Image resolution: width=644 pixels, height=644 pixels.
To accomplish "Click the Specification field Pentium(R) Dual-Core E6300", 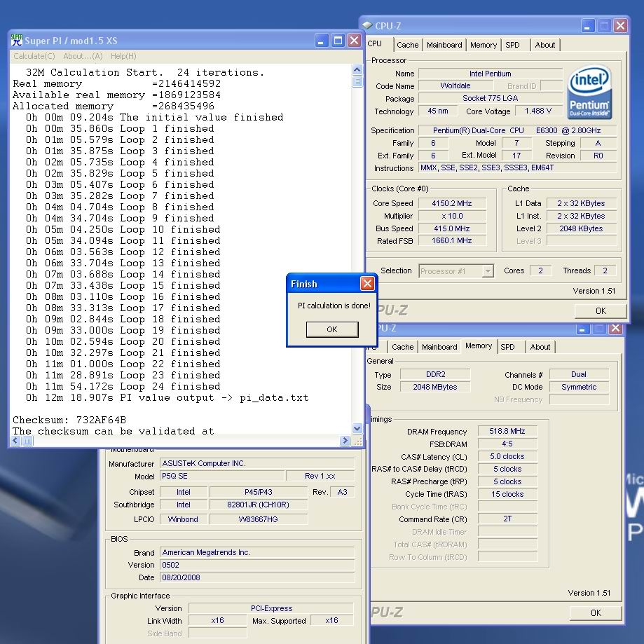I will [517, 130].
